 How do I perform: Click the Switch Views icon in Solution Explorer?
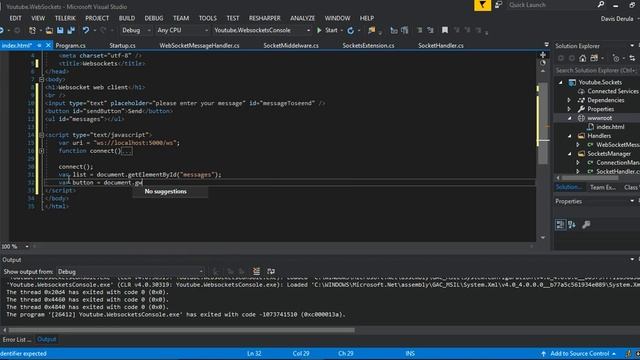[594, 58]
